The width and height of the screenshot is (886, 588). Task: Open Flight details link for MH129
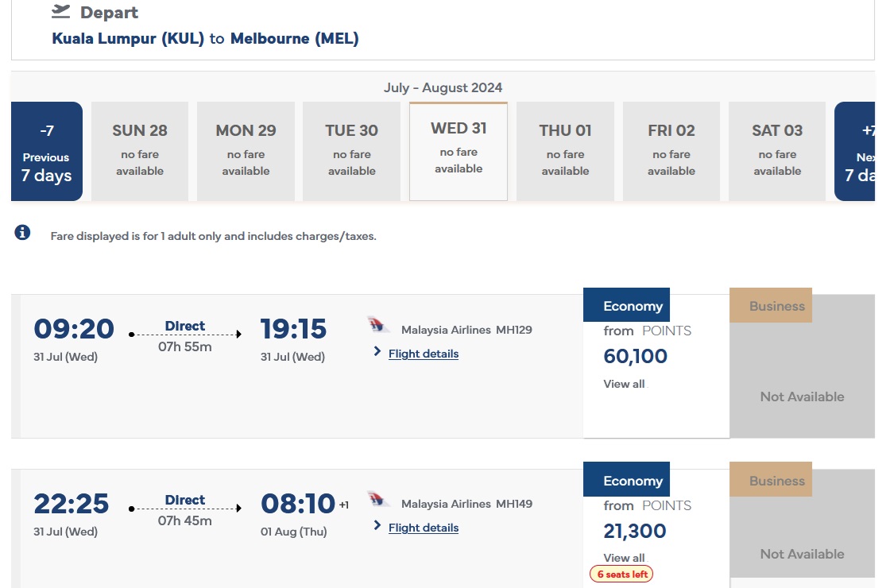424,354
